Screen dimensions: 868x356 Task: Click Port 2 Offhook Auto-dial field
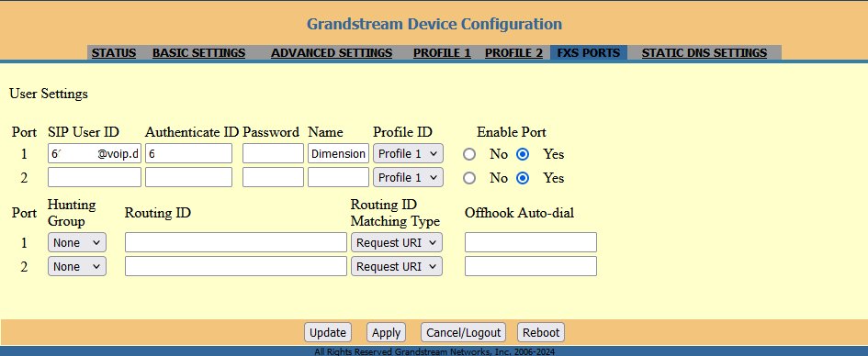(x=531, y=266)
